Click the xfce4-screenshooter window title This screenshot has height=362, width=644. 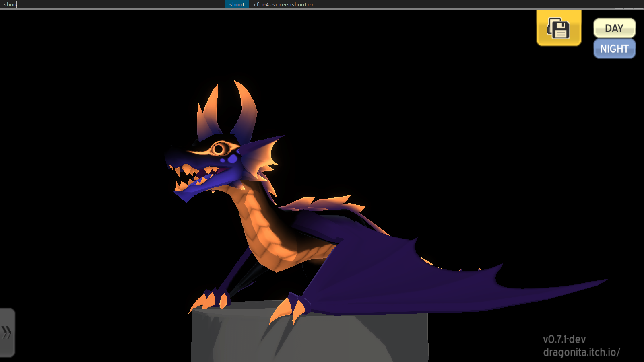[x=283, y=4]
